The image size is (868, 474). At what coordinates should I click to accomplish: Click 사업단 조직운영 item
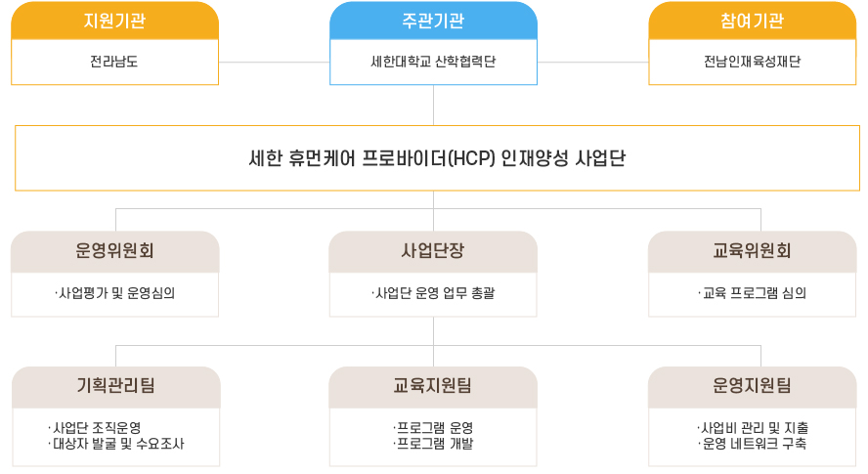coord(95,428)
